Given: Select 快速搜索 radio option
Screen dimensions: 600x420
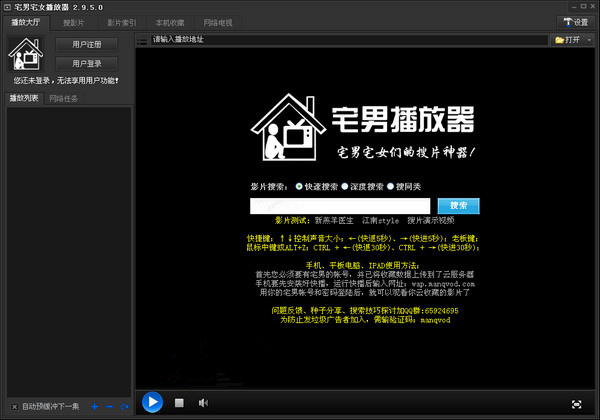Looking at the screenshot, I should click(x=299, y=186).
